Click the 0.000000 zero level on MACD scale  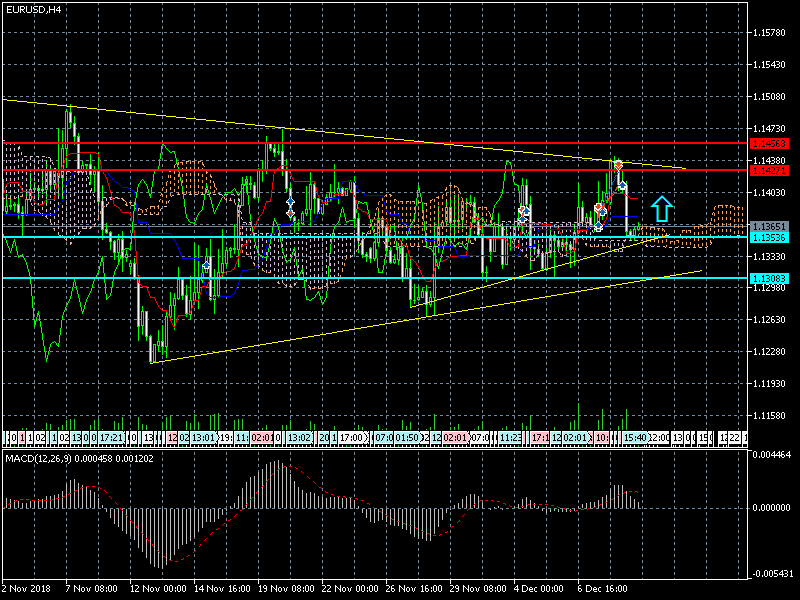point(771,508)
